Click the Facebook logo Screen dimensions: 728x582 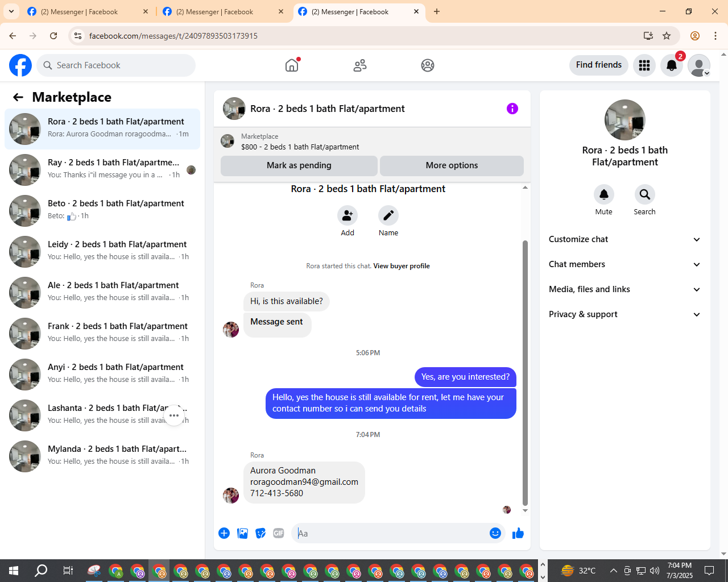click(20, 65)
